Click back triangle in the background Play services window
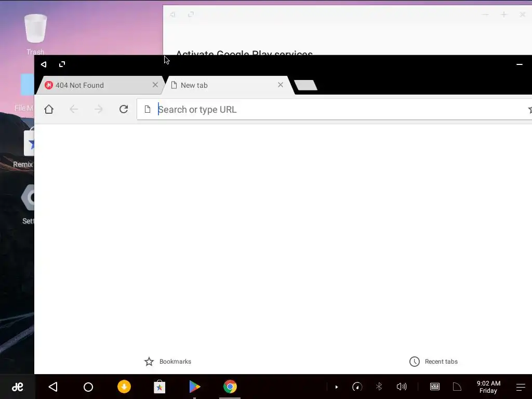This screenshot has width=532, height=399. click(x=173, y=15)
